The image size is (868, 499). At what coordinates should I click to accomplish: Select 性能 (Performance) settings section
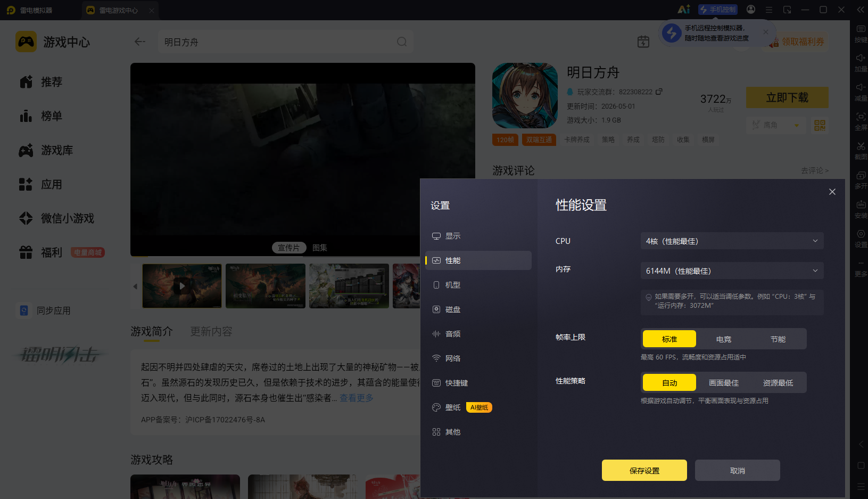(478, 260)
